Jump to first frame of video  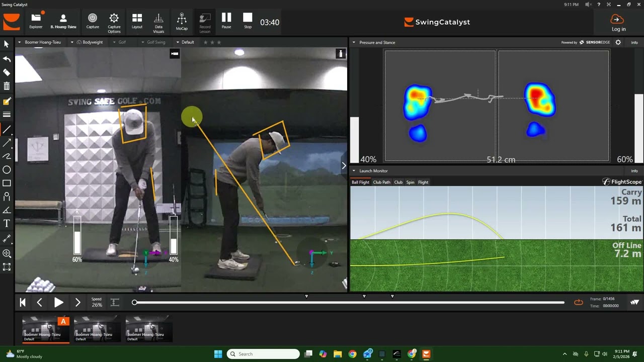click(x=23, y=302)
